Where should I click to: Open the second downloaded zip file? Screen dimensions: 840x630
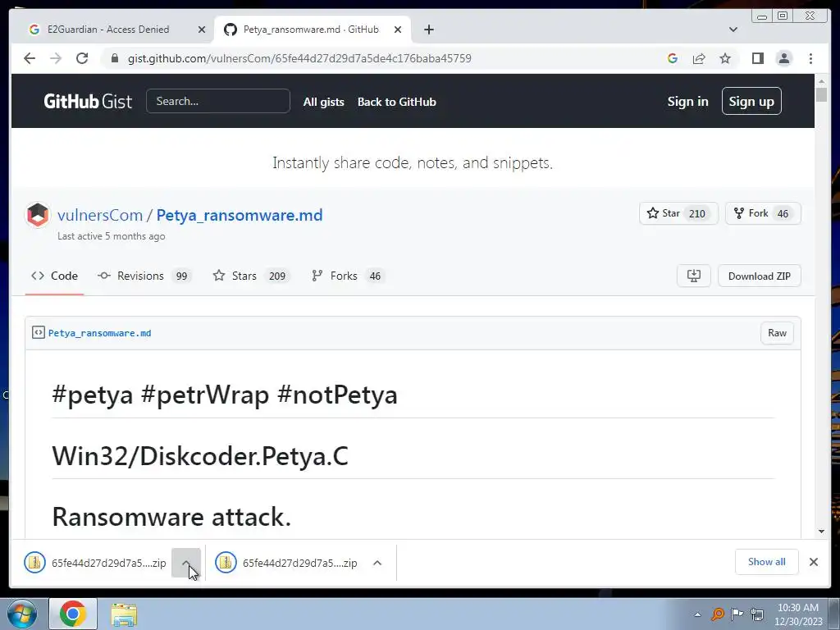(x=286, y=563)
